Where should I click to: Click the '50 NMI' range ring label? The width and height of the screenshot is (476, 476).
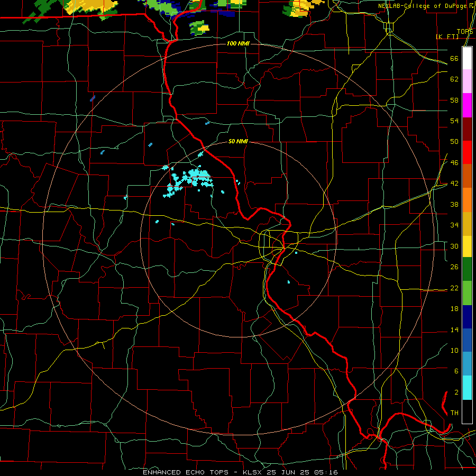point(238,141)
